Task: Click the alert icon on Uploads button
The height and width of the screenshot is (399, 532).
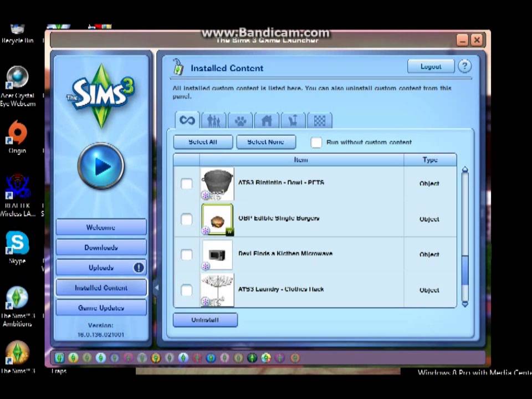Action: (139, 268)
